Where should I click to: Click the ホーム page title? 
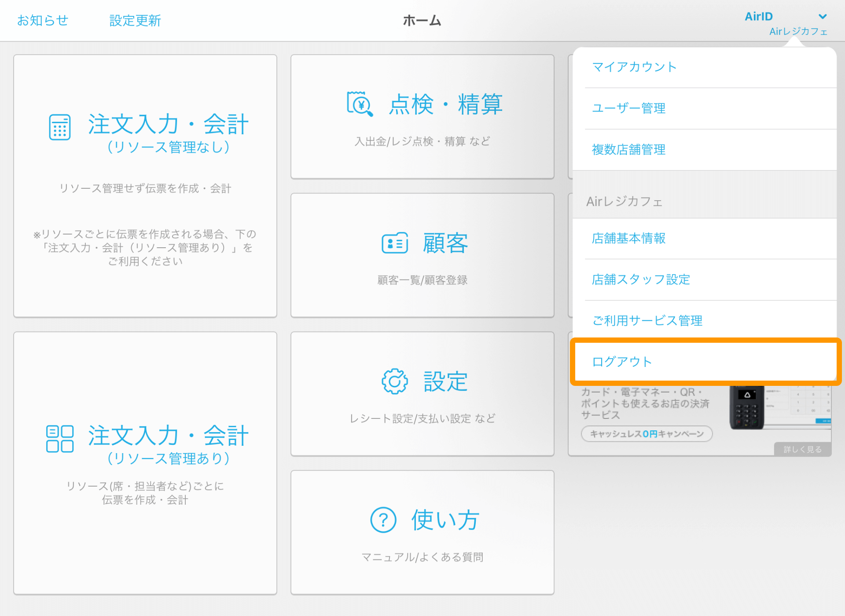coord(422,20)
